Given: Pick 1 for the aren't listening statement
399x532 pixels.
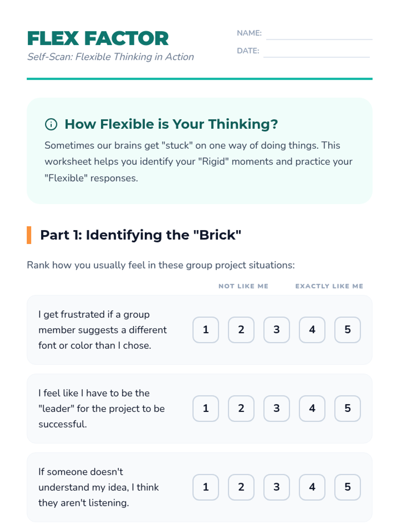Looking at the screenshot, I should [205, 487].
